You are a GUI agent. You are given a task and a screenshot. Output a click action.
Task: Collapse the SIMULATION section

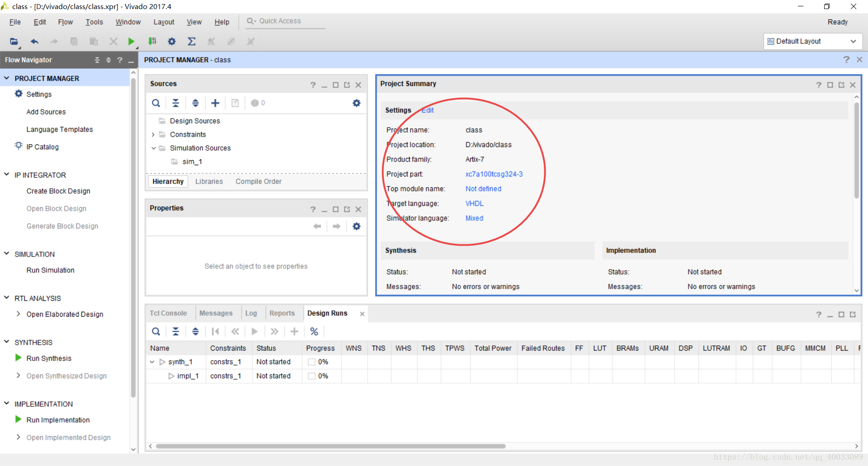click(x=7, y=253)
